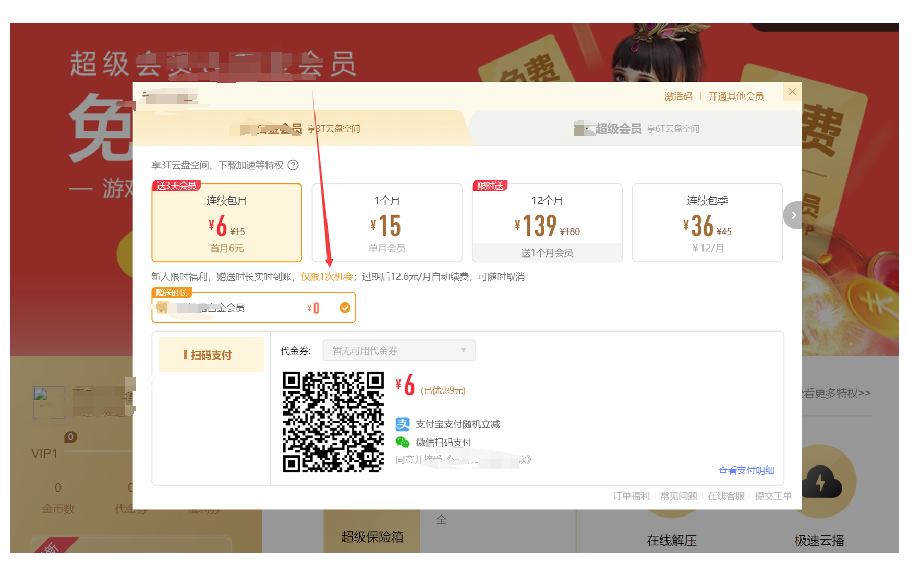Click 查看支付明细 link
The height and width of the screenshot is (588, 921).
746,471
